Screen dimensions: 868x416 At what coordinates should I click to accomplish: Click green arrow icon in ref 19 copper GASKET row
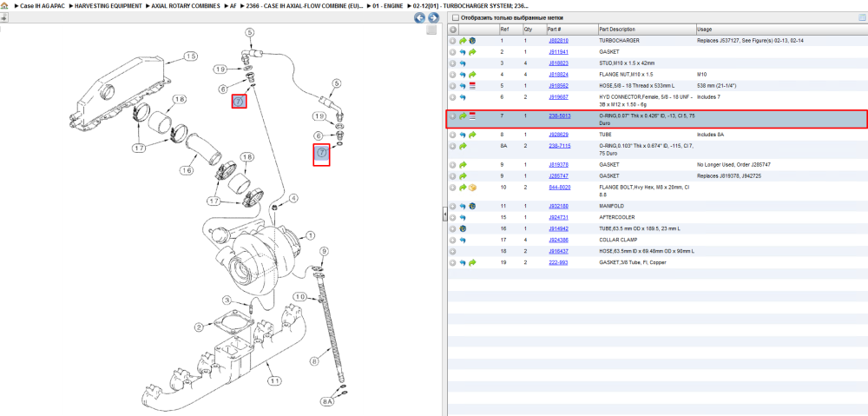472,262
